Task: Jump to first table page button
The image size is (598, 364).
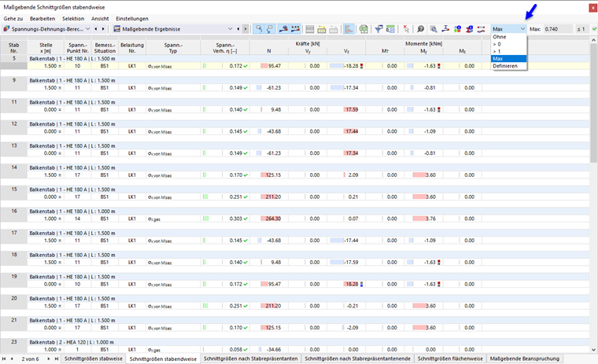Action: (4, 358)
